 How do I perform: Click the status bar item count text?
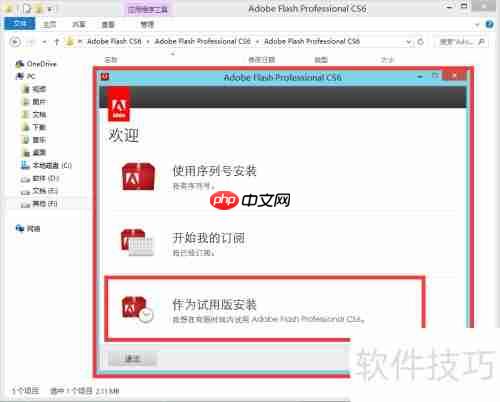point(26,391)
